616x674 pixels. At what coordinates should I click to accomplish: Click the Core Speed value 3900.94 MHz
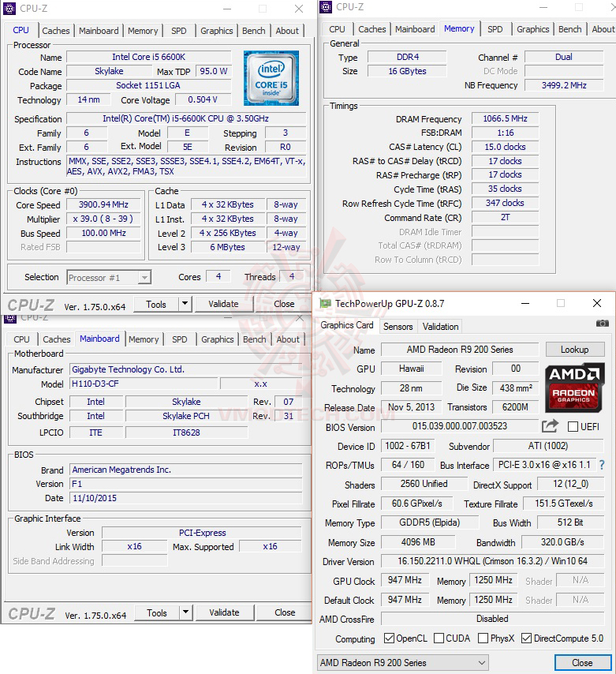tap(103, 204)
